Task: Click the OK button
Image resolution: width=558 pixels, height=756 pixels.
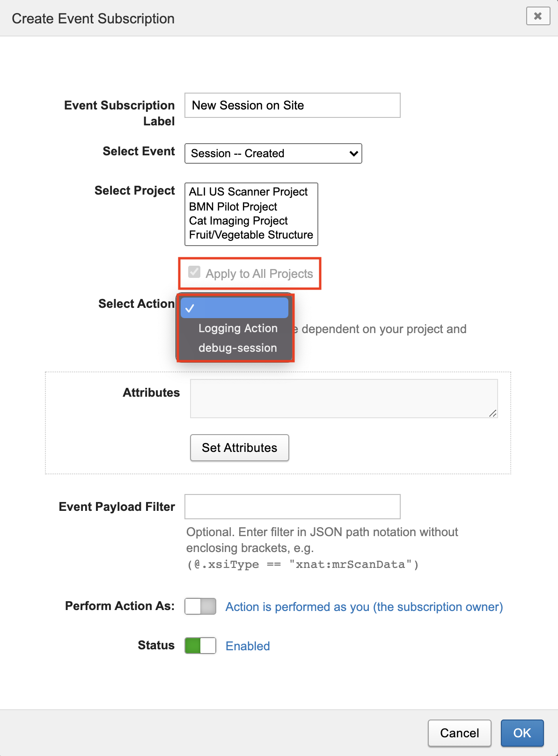Action: pos(521,733)
